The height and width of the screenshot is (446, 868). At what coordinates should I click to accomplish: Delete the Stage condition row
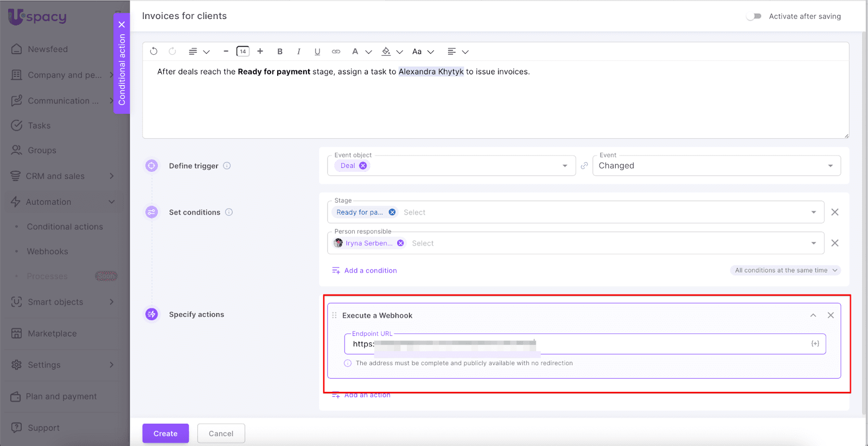pyautogui.click(x=835, y=212)
